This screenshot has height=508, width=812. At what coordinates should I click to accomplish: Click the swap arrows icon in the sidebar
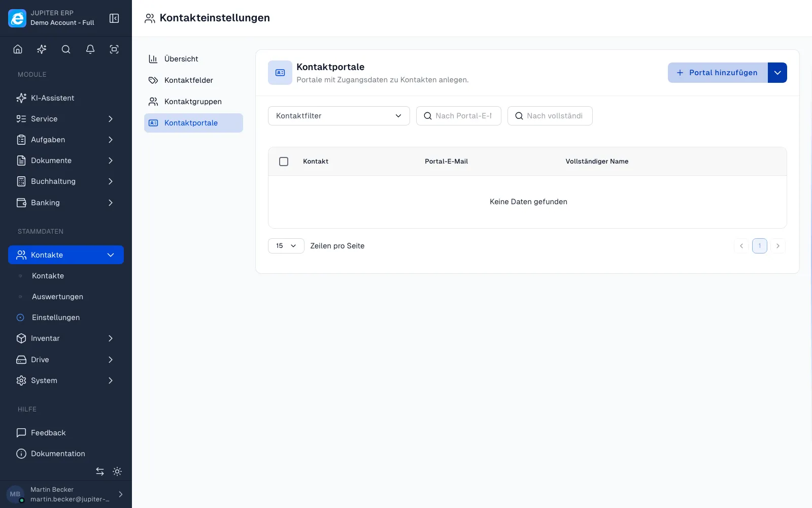[100, 471]
